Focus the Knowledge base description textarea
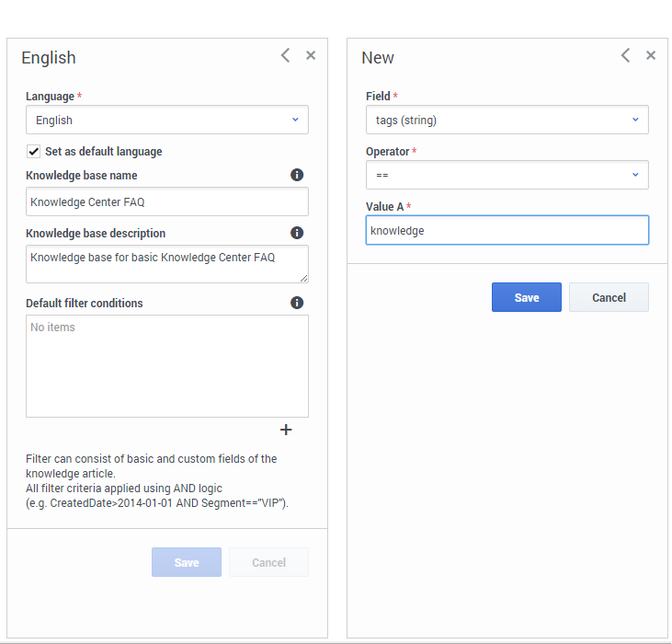This screenshot has width=672, height=644. 167,263
